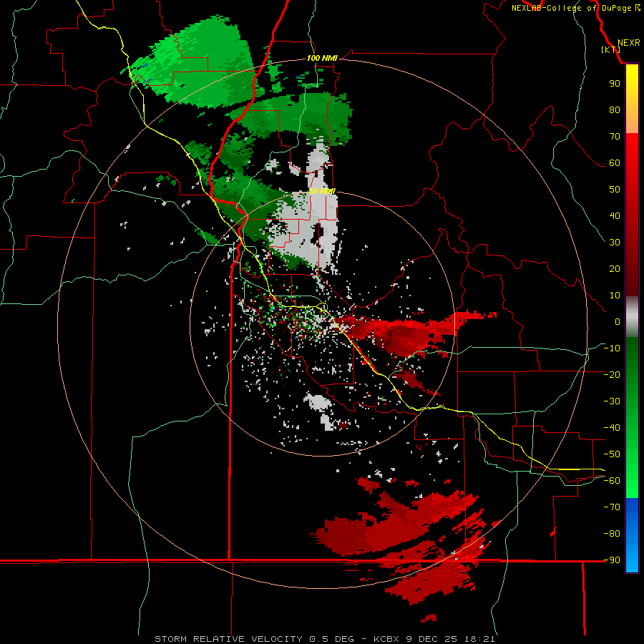Image resolution: width=644 pixels, height=644 pixels.
Task: Click the 10 value on the velocity scale
Action: (x=615, y=296)
